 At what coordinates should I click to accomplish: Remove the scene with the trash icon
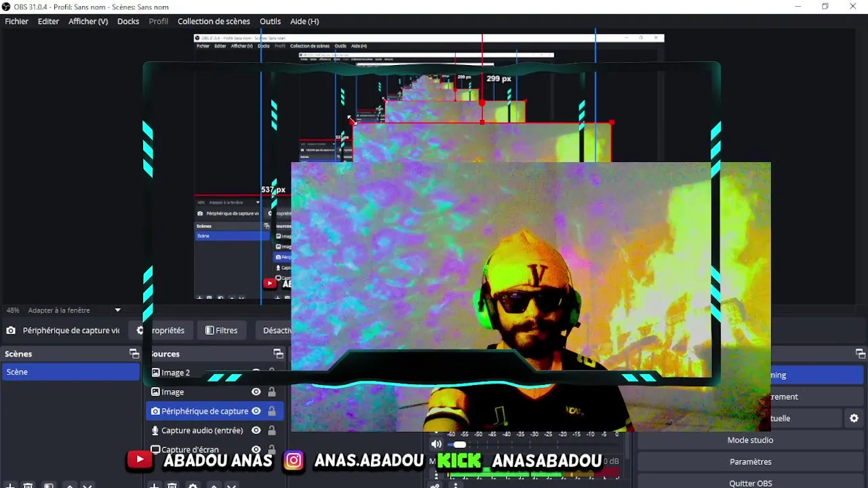pos(28,486)
